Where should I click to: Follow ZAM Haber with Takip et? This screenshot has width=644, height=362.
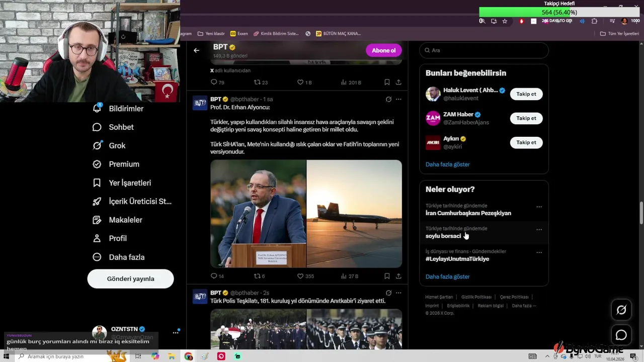coord(526,118)
